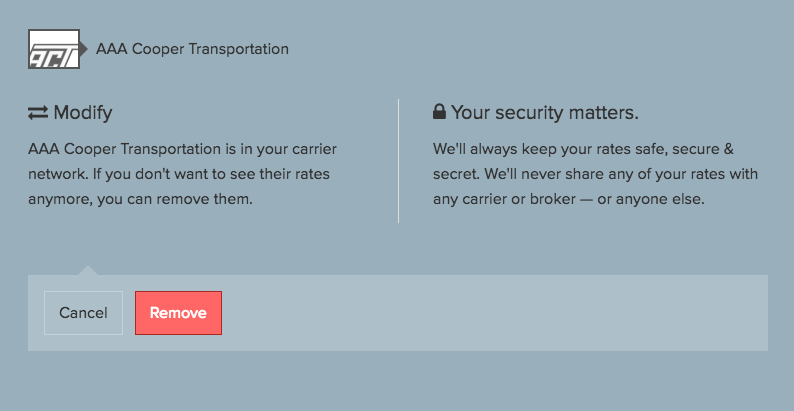
Task: Click the AAA Cooper Transportation ACT logo
Action: click(54, 49)
